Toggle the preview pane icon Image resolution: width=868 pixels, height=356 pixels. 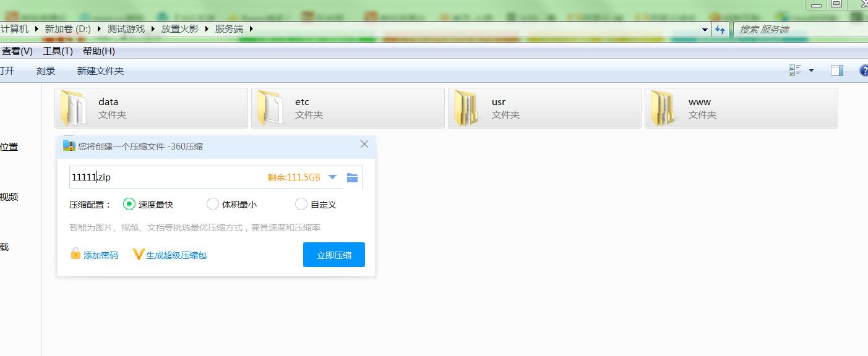[836, 70]
